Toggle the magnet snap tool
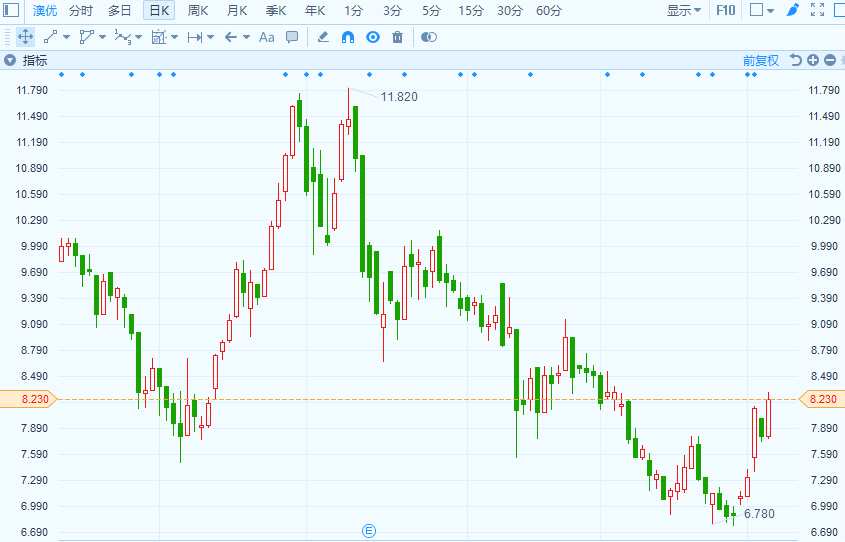 pos(348,37)
